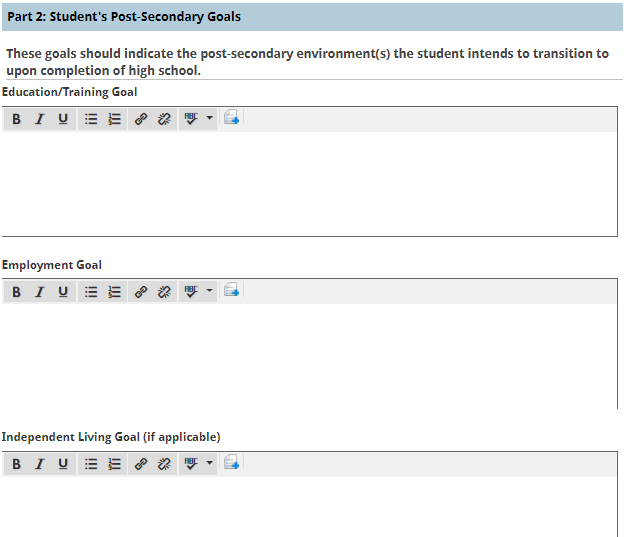Apply Underline in Employment Goal editor
This screenshot has height=537, width=627.
[63, 291]
